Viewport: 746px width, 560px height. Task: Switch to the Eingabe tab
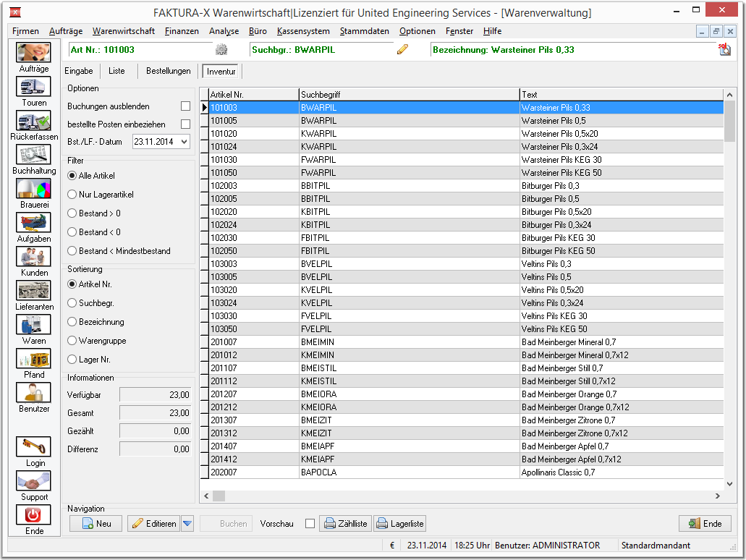79,71
